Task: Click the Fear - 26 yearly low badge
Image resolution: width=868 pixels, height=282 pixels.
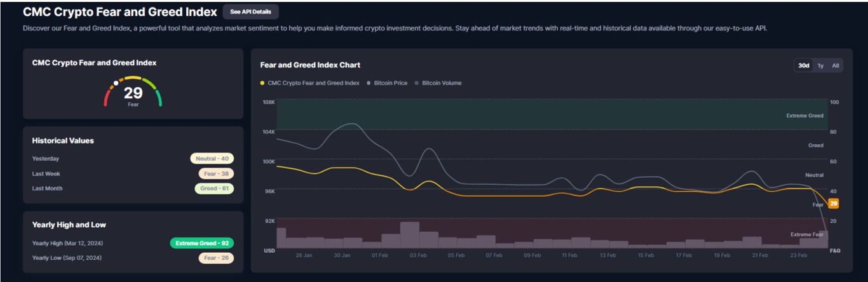Action: click(216, 258)
